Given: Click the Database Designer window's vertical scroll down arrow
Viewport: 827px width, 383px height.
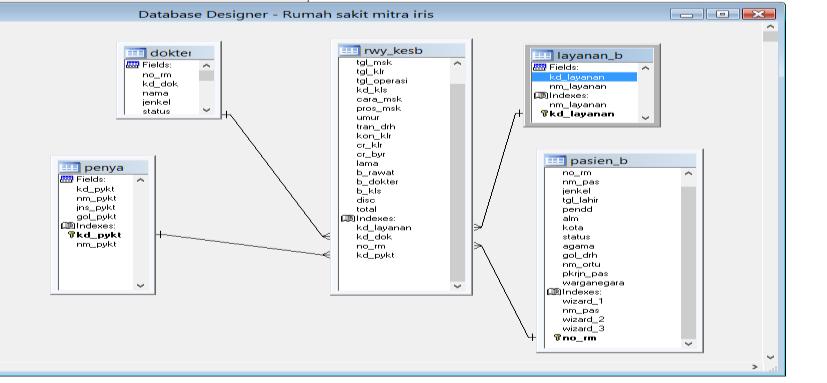Looking at the screenshot, I should 770,357.
